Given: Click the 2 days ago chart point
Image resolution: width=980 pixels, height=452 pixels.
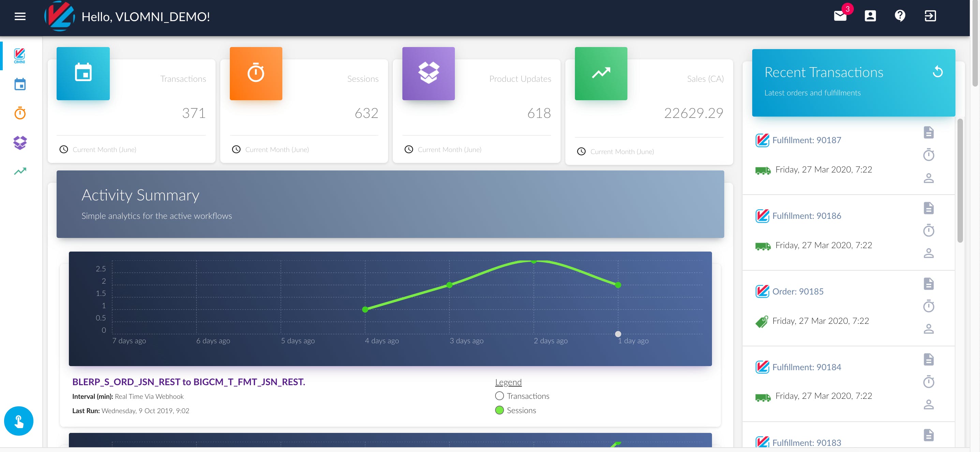Looking at the screenshot, I should (534, 261).
